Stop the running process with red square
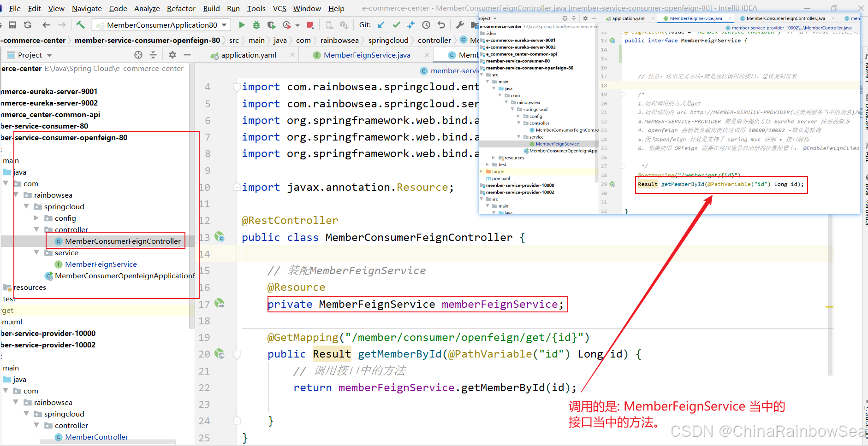Screen dimensions: 868x446 pos(310,25)
